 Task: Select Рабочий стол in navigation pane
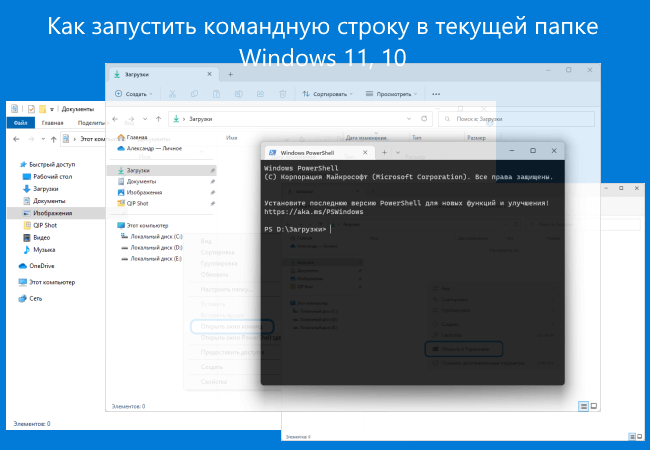[x=53, y=177]
